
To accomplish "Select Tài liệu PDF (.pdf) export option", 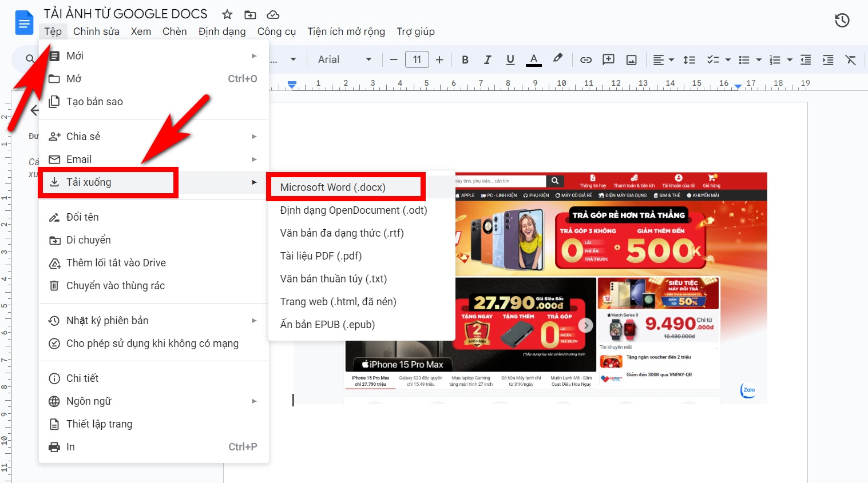I will [x=322, y=256].
